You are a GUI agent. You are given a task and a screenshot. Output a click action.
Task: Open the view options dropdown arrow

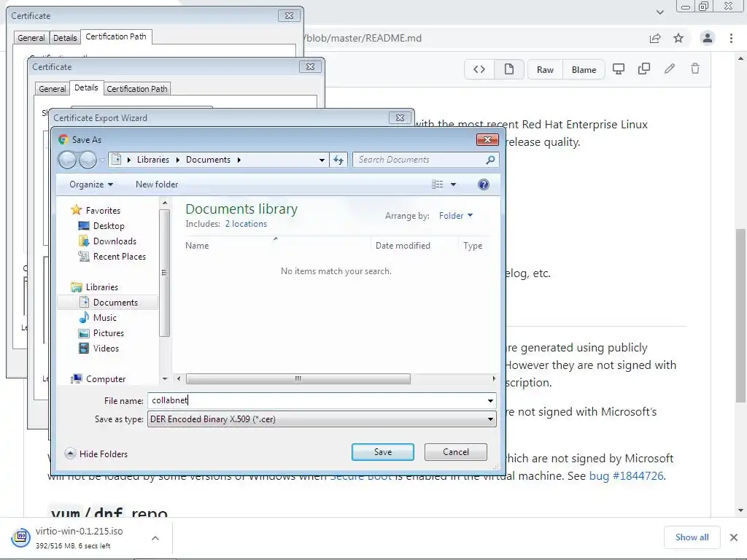[453, 184]
